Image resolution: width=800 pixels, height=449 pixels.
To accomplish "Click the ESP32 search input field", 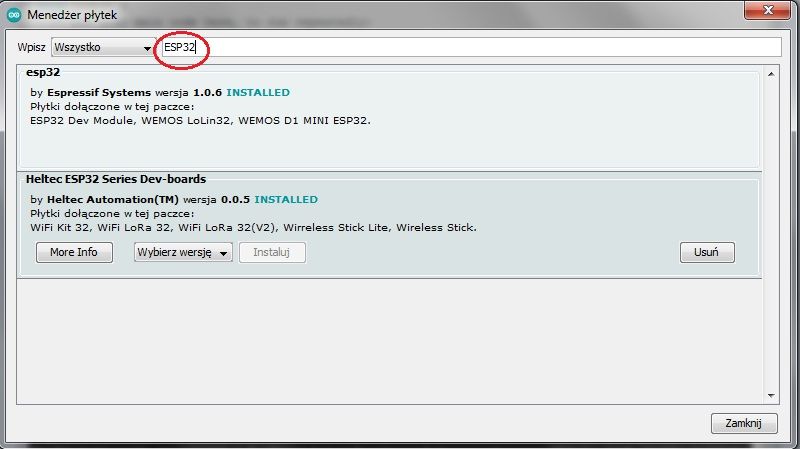I will pos(471,47).
